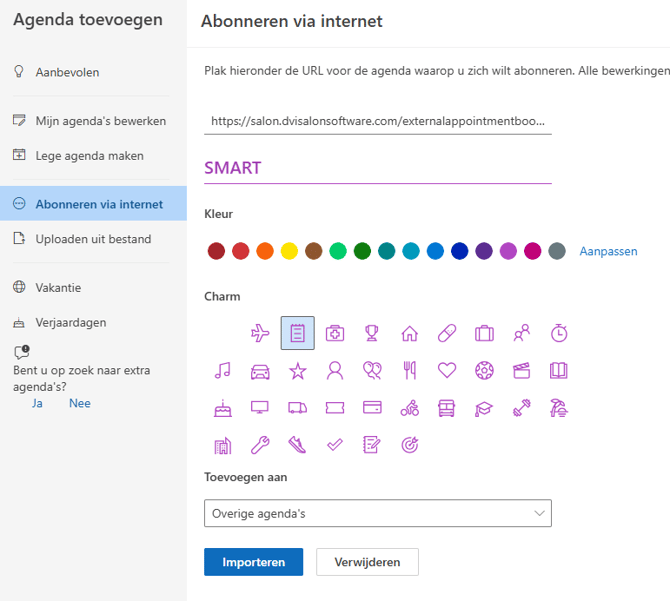
Task: Go to Uploaden uit bestand
Action: pyautogui.click(x=93, y=239)
